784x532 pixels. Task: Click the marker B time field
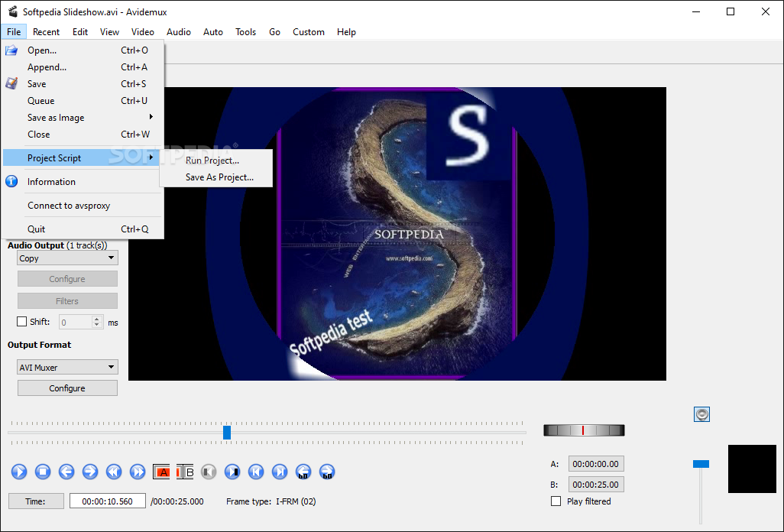coord(596,485)
